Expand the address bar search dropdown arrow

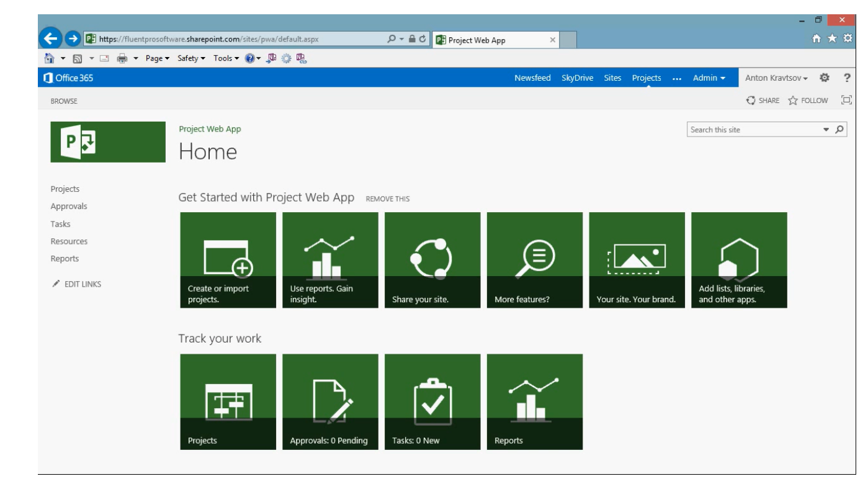401,39
